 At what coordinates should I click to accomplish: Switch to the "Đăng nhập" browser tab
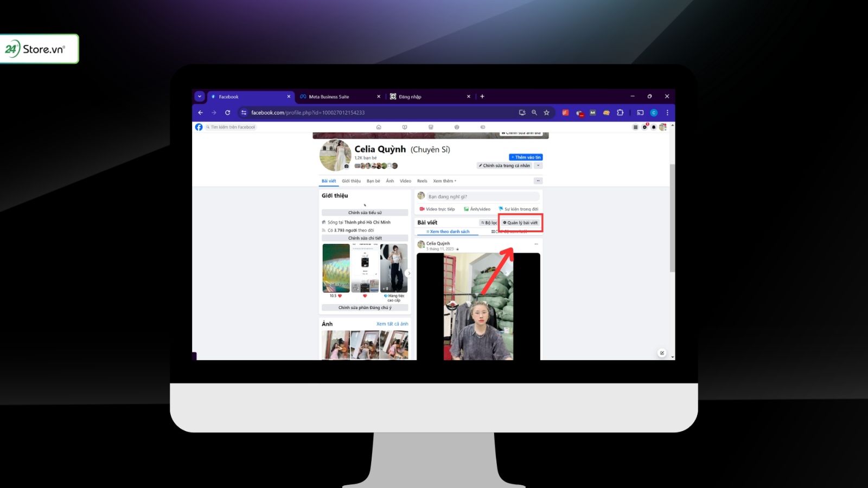pos(430,97)
